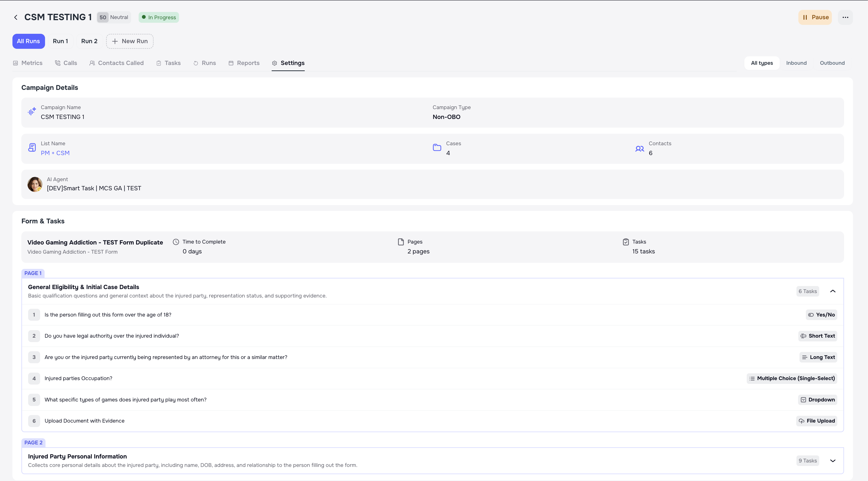Enable the All types filter
This screenshot has width=868, height=481.
tap(762, 63)
